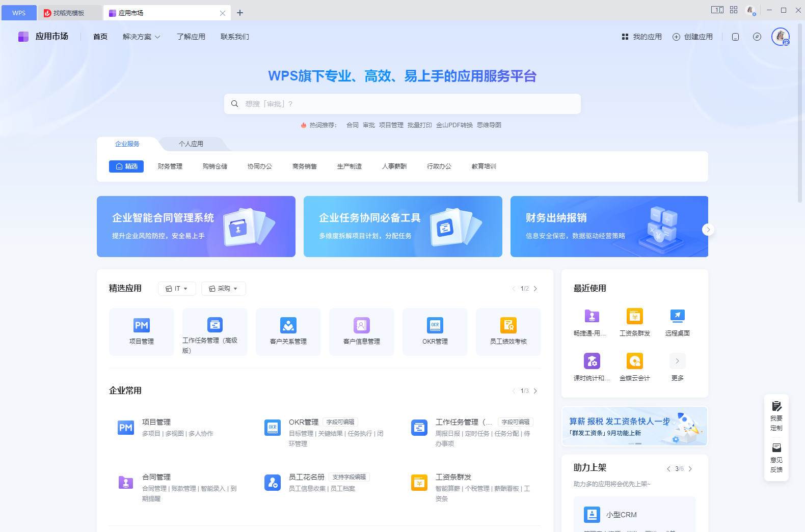Open 企业智能合同管理系统 banner
This screenshot has width=805, height=532.
coord(196,227)
